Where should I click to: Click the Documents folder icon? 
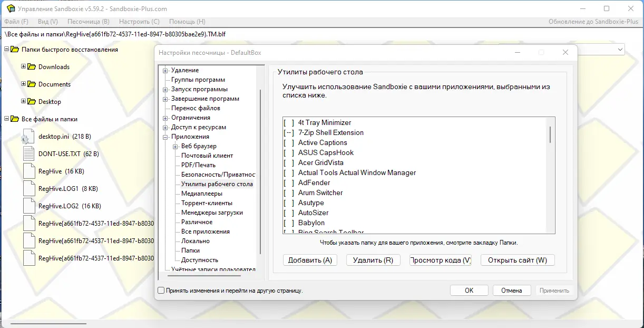(32, 84)
